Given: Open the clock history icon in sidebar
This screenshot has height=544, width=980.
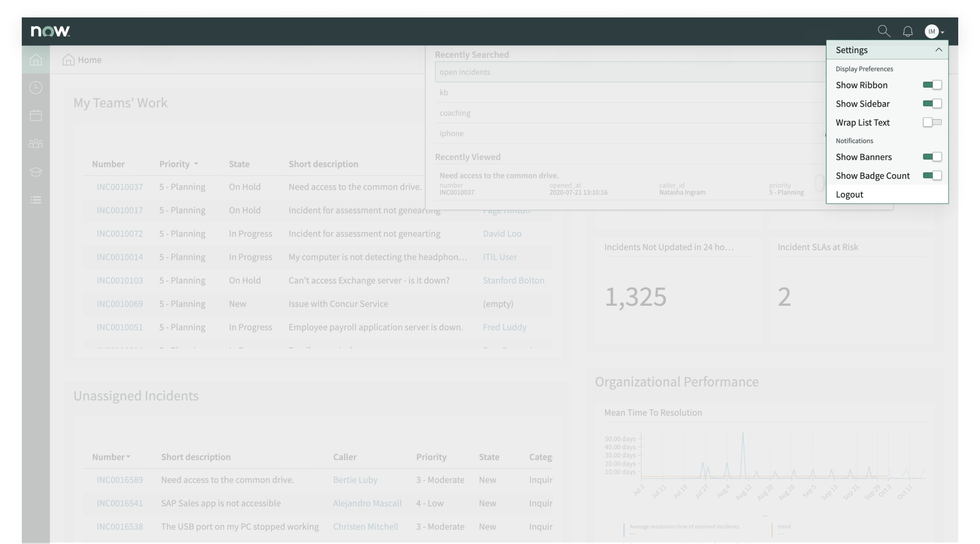Looking at the screenshot, I should 35,88.
